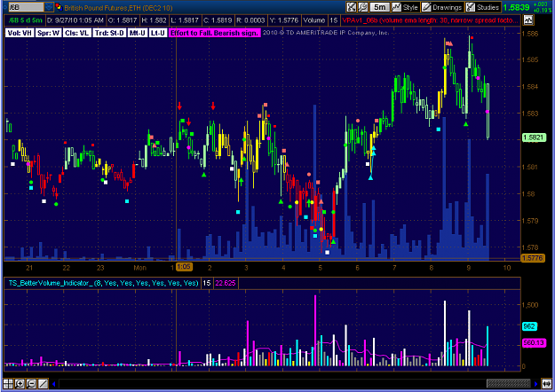The height and width of the screenshot is (392, 555).
Task: Click the Volume label in data bar
Action: pyautogui.click(x=314, y=20)
